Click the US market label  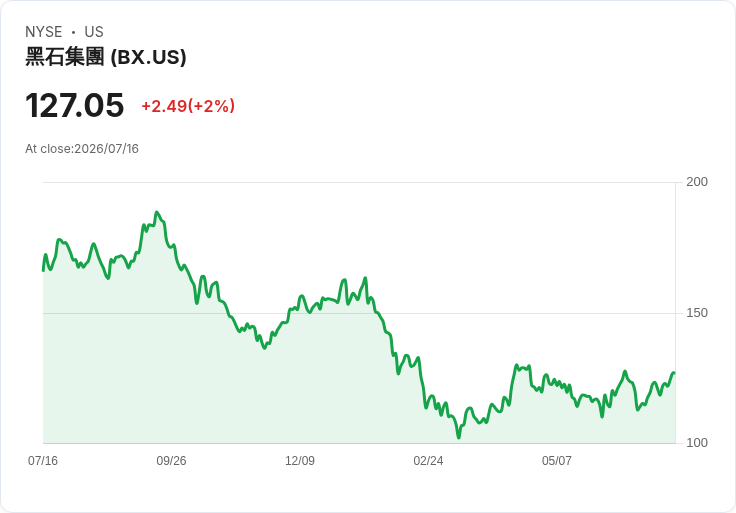coord(94,32)
